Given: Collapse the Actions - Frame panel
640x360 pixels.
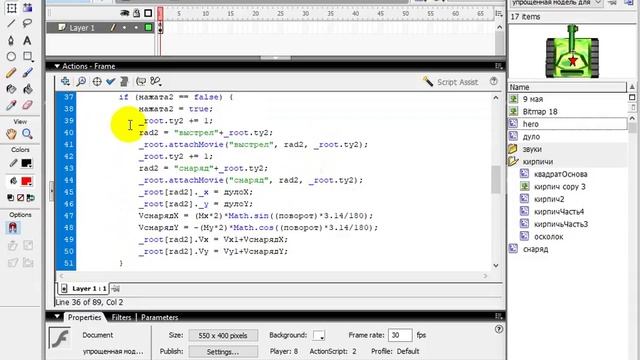Looking at the screenshot, I should 57,66.
